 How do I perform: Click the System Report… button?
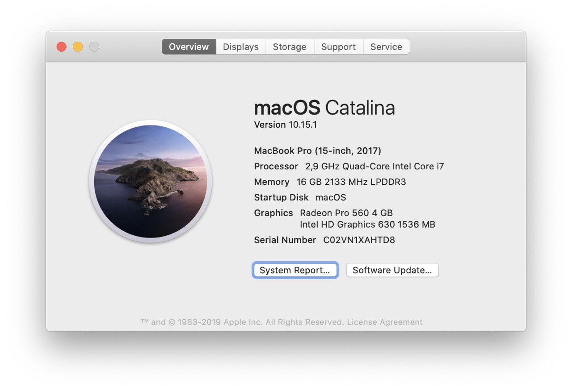coord(295,270)
